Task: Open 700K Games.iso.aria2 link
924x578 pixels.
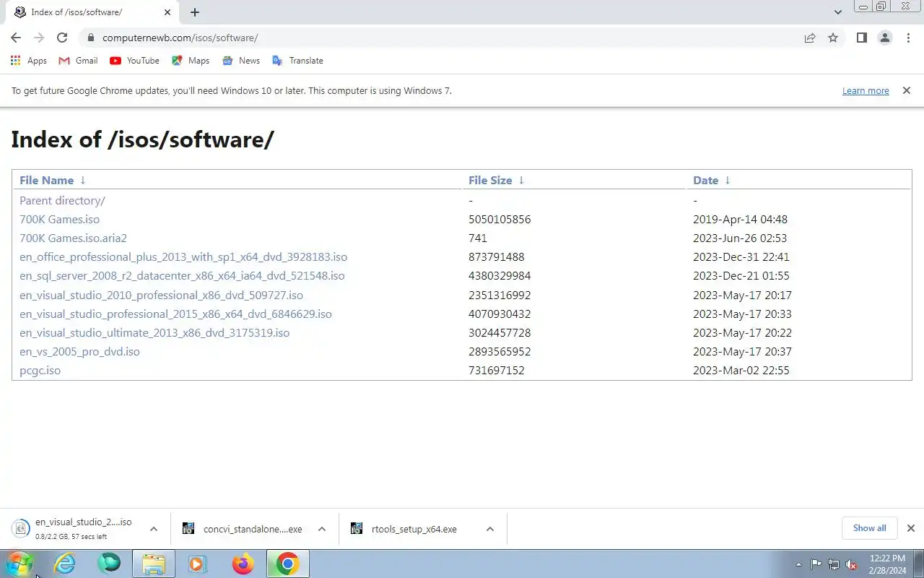Action: pos(73,238)
